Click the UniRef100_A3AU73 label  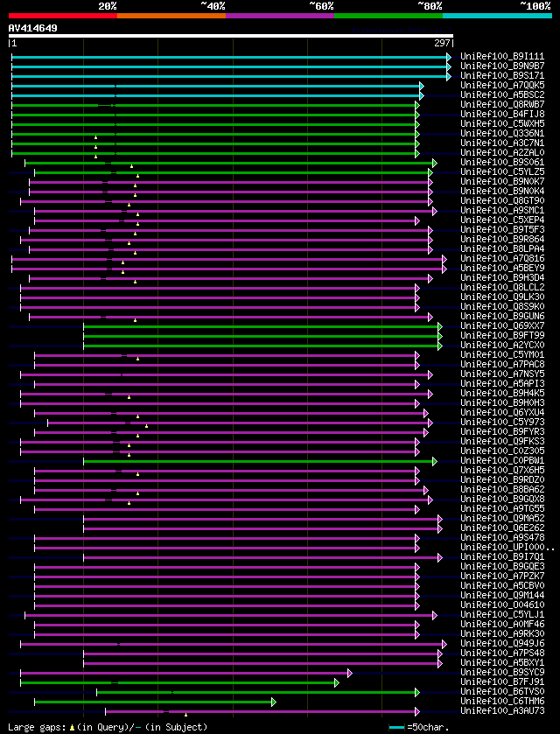(502, 711)
